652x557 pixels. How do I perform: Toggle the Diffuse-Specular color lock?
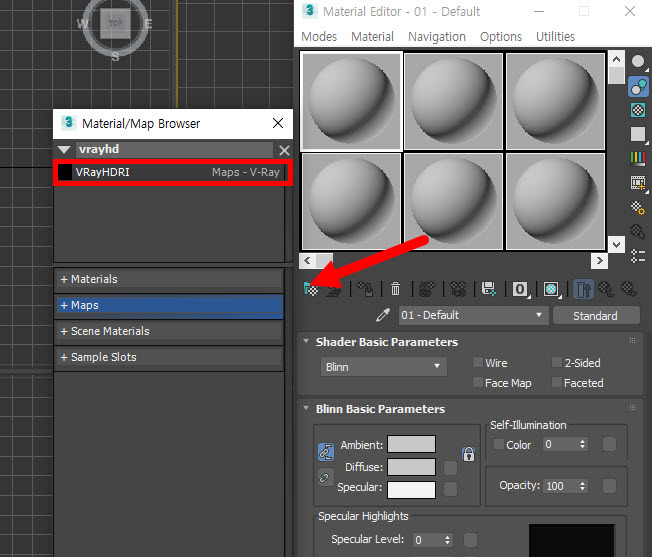[325, 478]
